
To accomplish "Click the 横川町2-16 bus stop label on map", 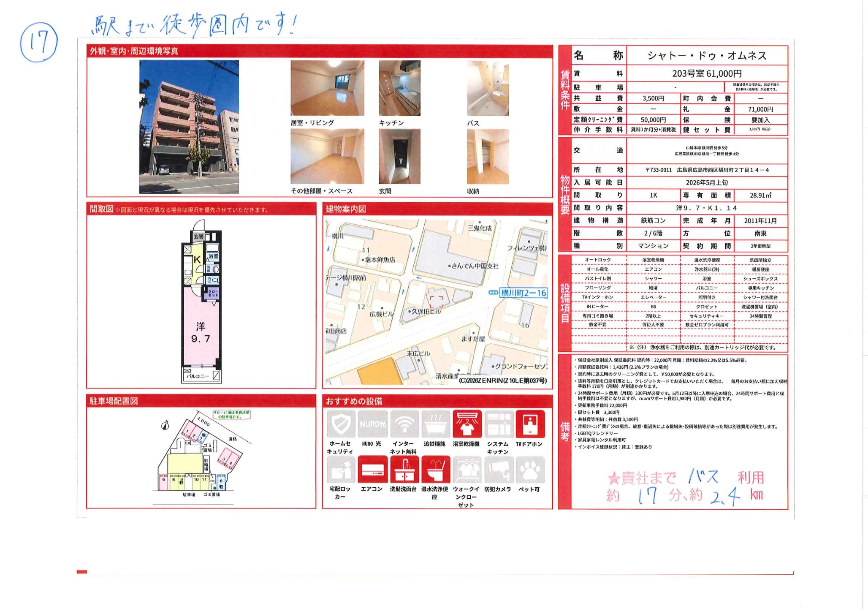I will tap(523, 293).
